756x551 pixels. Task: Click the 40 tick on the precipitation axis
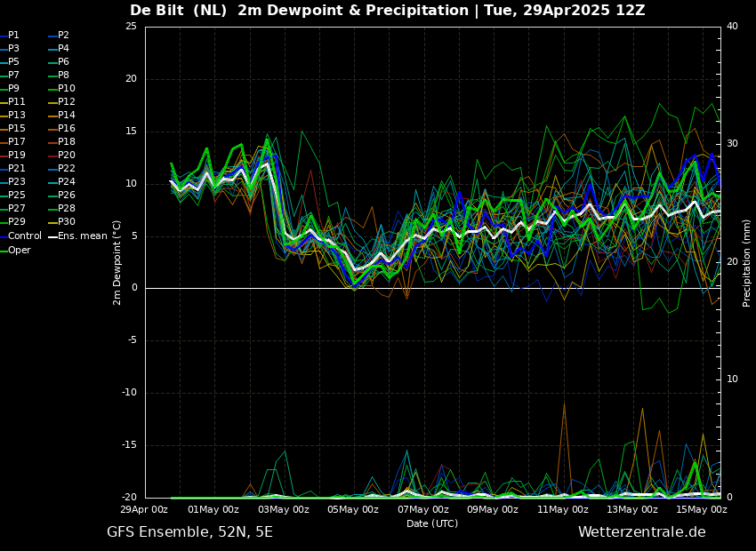732,26
